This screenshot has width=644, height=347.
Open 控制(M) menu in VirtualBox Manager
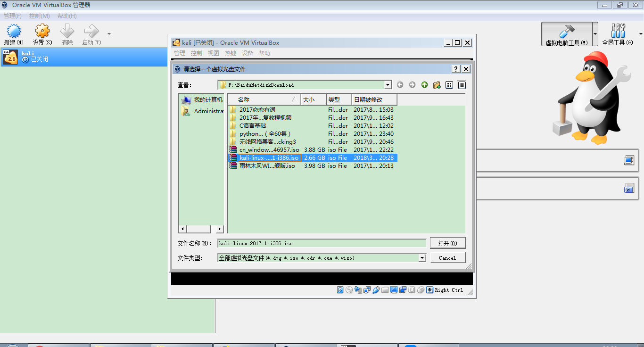point(40,16)
